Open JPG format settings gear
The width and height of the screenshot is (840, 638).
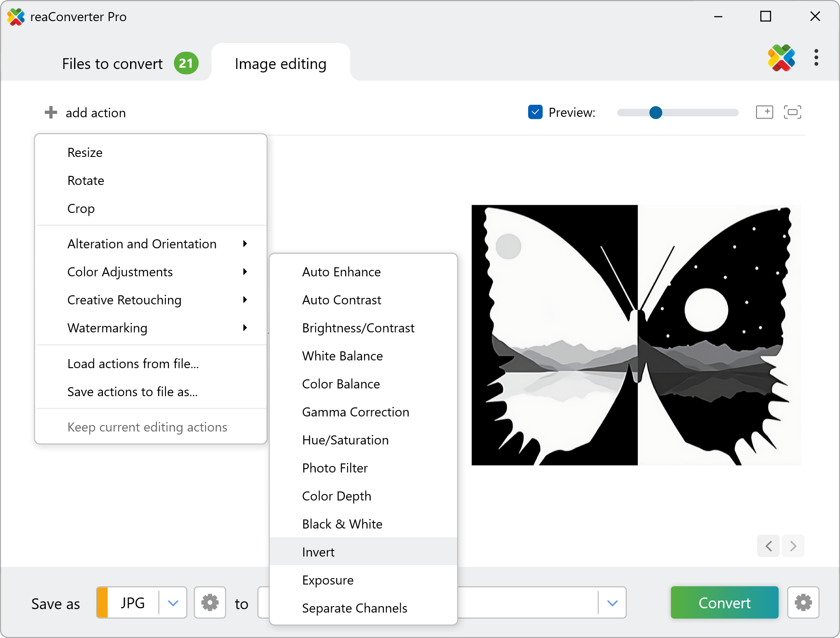coord(210,603)
